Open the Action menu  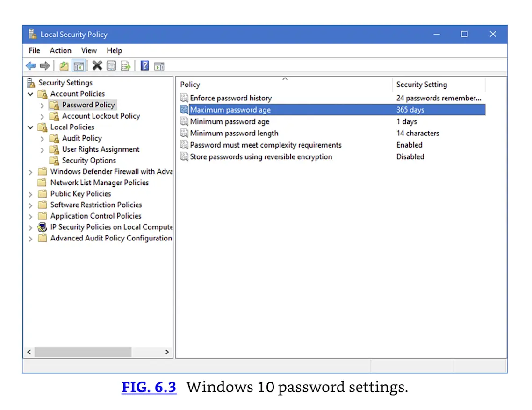tap(60, 50)
